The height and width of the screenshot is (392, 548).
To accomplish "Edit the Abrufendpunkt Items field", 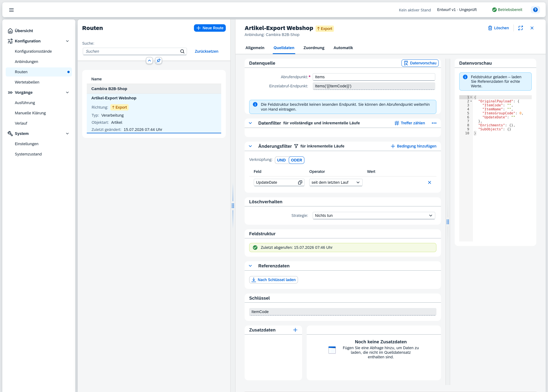I will [x=373, y=77].
